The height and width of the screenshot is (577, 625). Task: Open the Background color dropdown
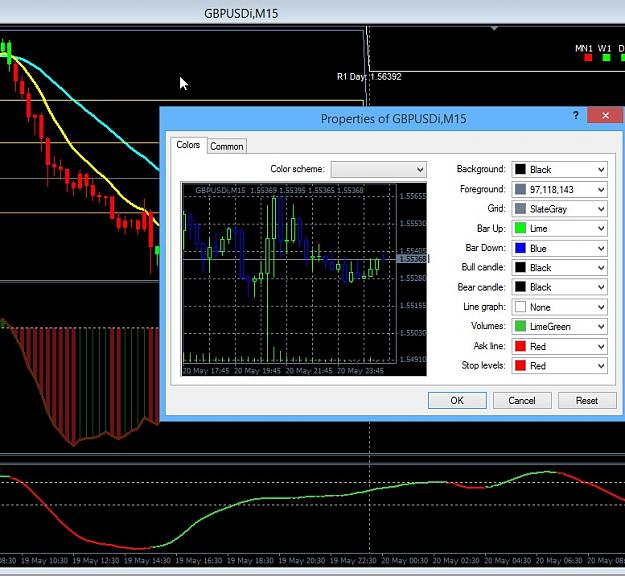tap(560, 170)
